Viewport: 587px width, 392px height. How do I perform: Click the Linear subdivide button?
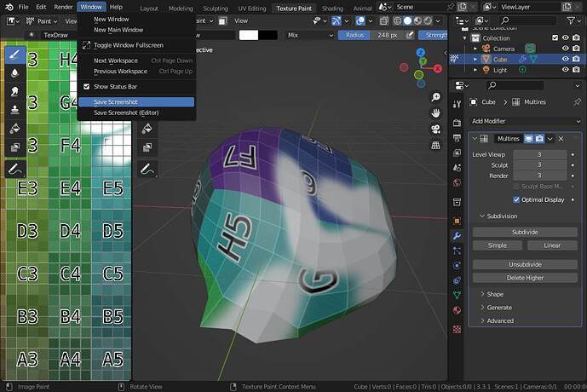[x=552, y=245]
